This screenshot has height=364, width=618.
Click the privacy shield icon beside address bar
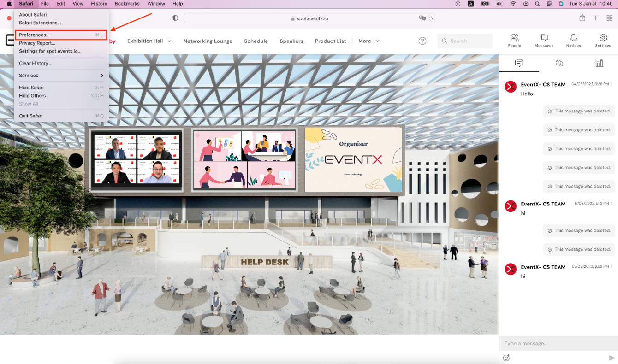tap(175, 18)
